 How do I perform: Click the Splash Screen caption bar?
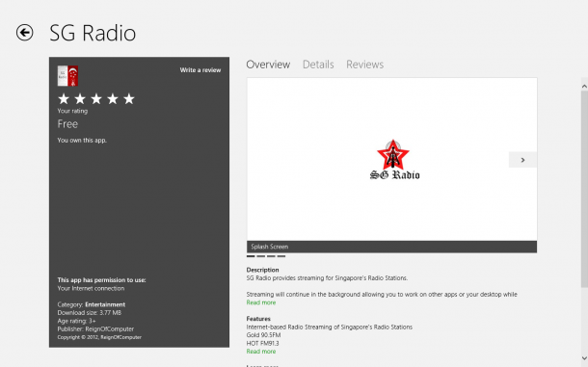(392, 247)
